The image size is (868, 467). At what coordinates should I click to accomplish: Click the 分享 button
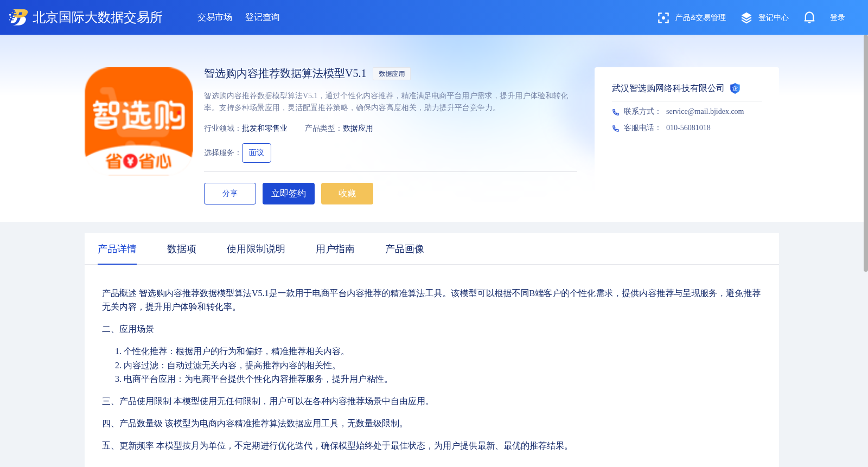coord(230,194)
